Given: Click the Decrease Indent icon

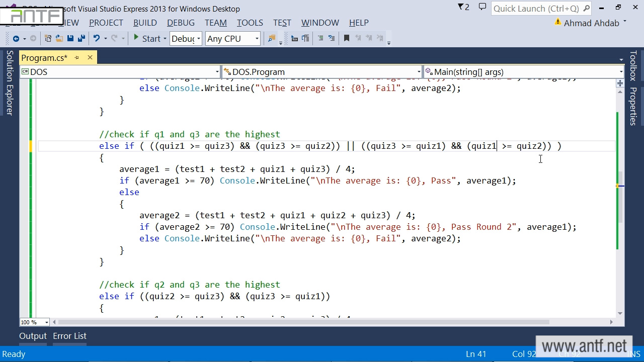Looking at the screenshot, I should tap(294, 39).
